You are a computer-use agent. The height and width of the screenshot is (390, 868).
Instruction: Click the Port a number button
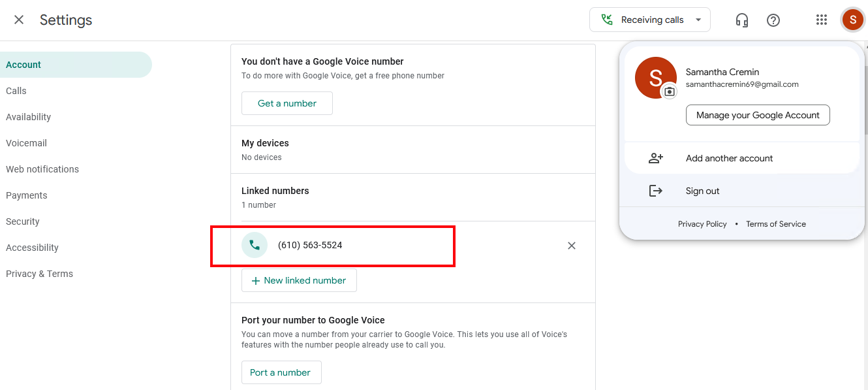click(281, 372)
